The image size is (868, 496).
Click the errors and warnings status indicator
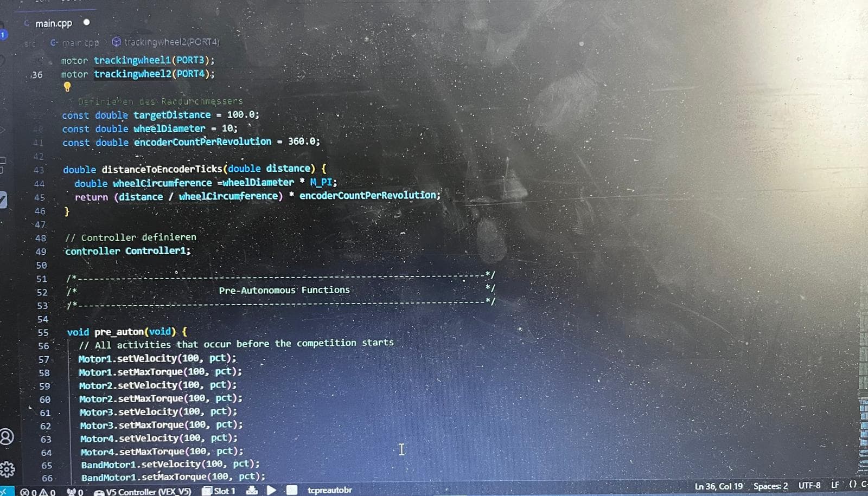coord(38,492)
